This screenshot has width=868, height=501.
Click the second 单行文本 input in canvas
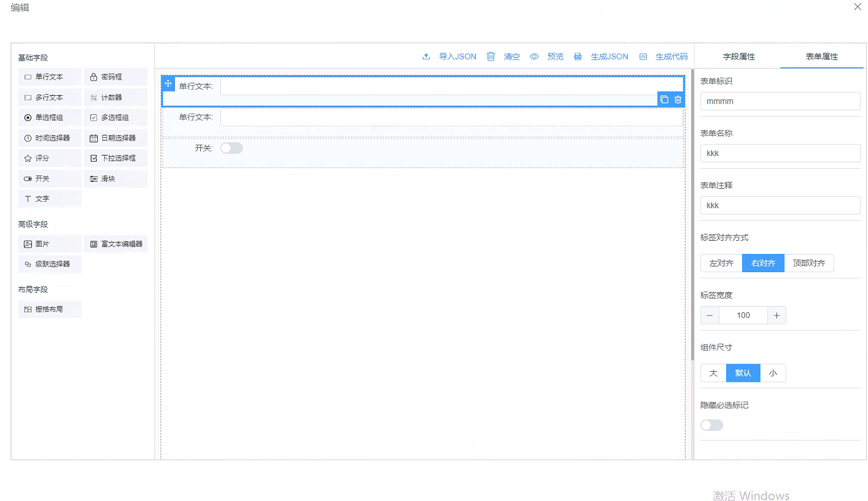(x=452, y=117)
